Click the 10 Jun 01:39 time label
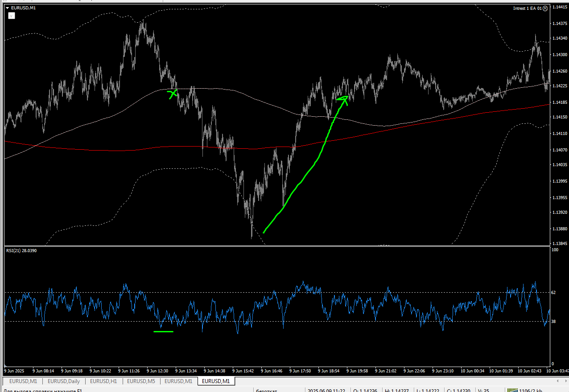Viewport: 569px width, 392px height. click(501, 371)
